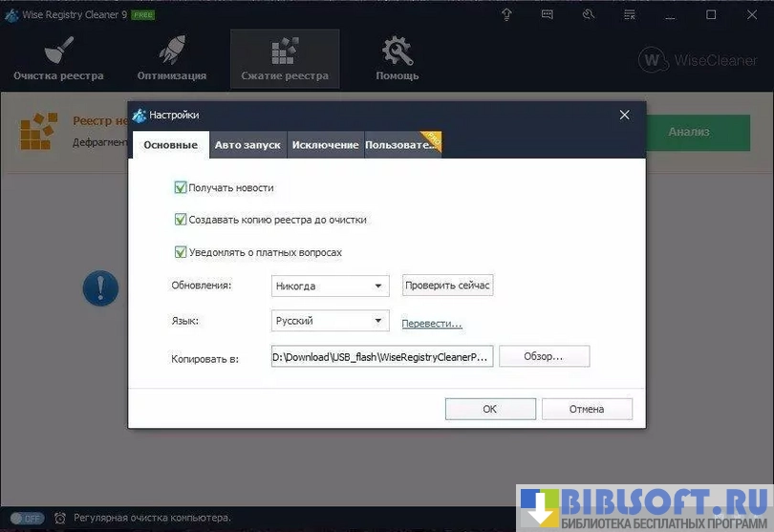Click the wrench settings icon in title bar
Image resolution: width=774 pixels, height=532 pixels.
click(x=588, y=14)
